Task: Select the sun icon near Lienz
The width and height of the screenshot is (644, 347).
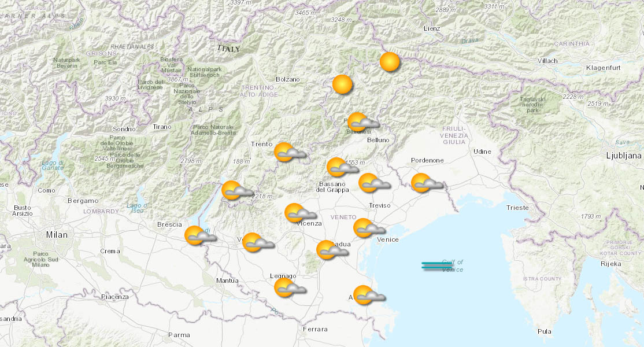Action: [x=390, y=62]
